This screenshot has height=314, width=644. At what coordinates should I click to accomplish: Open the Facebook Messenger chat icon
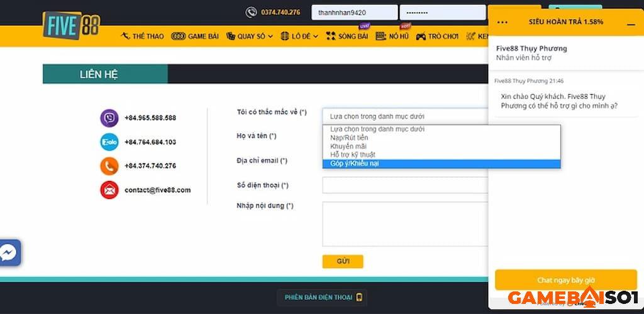[x=9, y=253]
